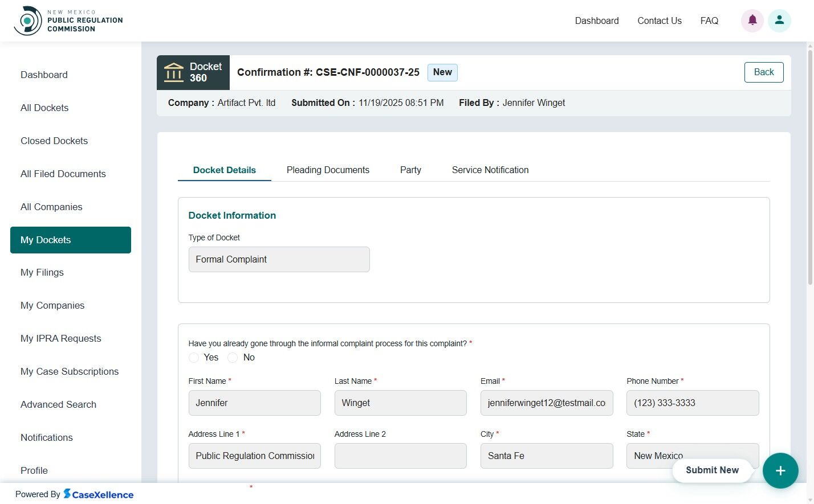Click the Last Name field

tap(400, 403)
